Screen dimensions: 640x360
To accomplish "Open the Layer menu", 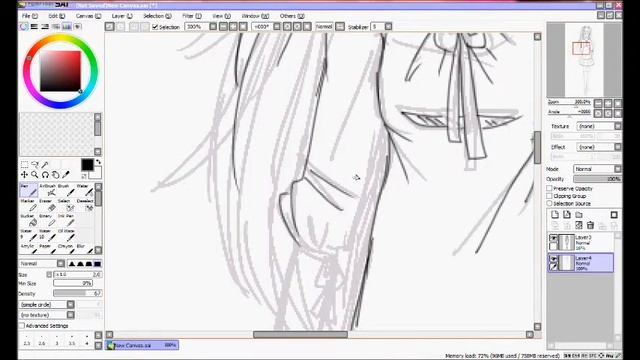I will (122, 16).
